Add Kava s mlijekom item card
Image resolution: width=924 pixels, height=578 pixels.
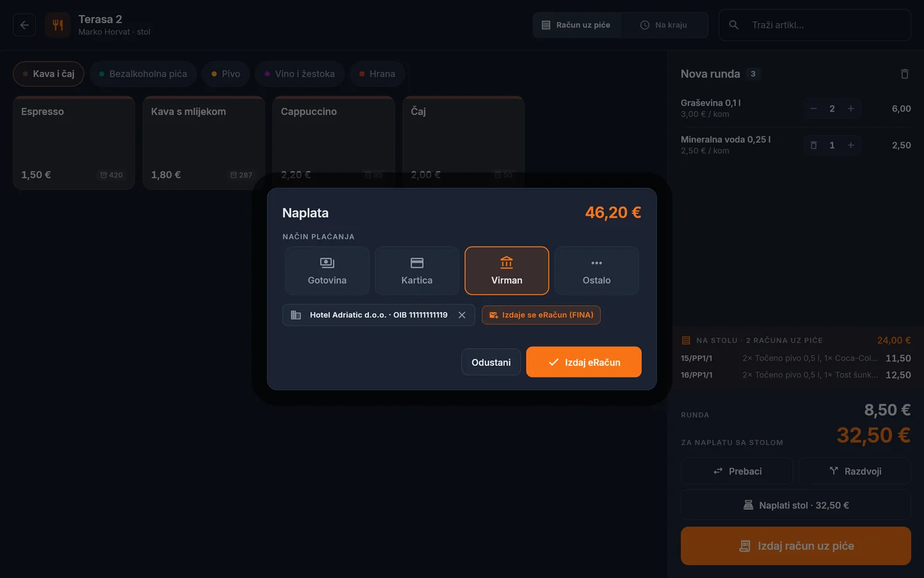203,143
